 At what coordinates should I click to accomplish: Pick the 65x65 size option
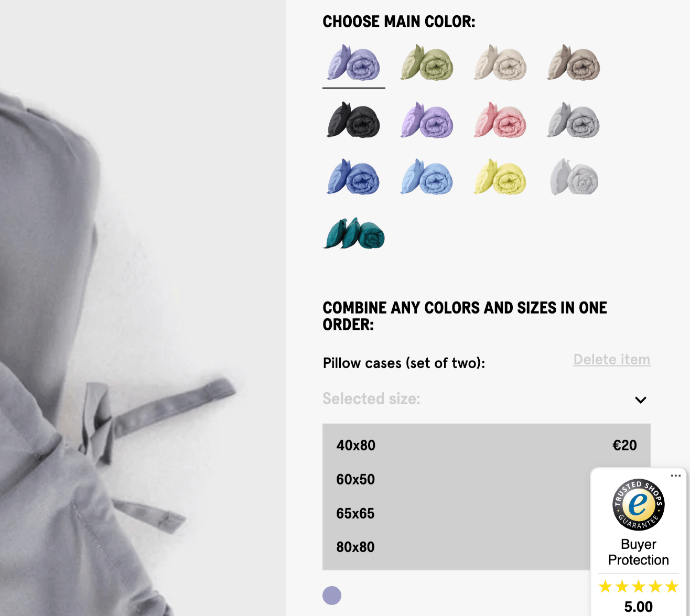355,514
